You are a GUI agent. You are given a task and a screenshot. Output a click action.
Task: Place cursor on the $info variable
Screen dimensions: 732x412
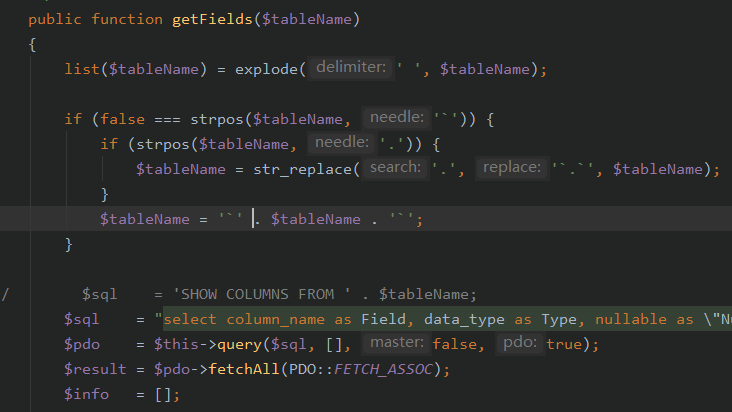tap(85, 394)
